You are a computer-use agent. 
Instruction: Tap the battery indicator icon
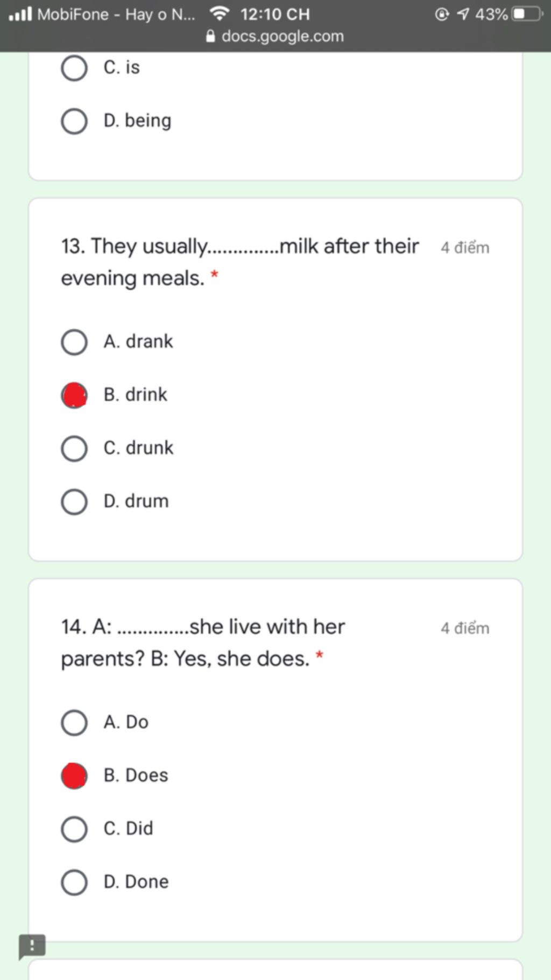point(528,14)
